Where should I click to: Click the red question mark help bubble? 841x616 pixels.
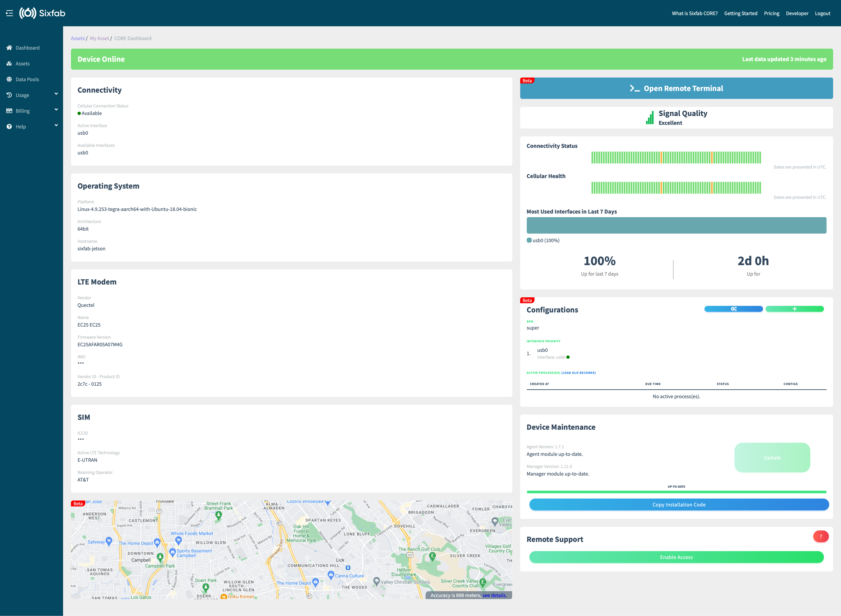(x=820, y=536)
